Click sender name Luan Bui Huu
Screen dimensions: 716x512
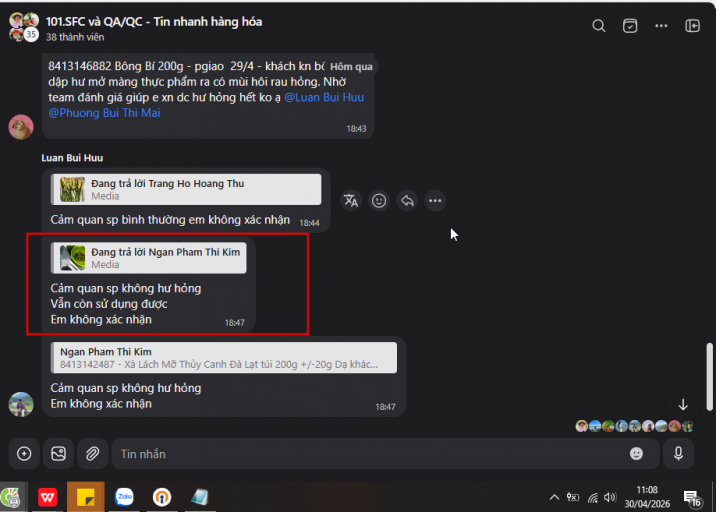[x=72, y=158]
